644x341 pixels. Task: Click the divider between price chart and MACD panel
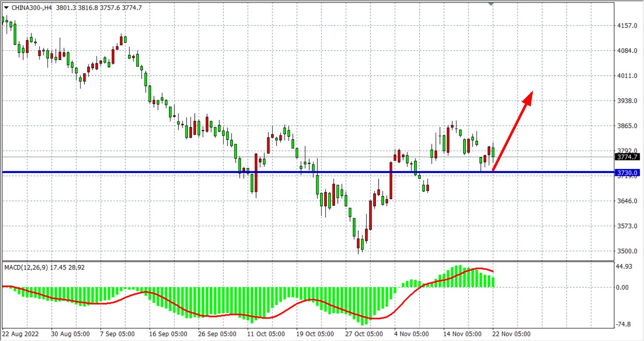coord(306,261)
